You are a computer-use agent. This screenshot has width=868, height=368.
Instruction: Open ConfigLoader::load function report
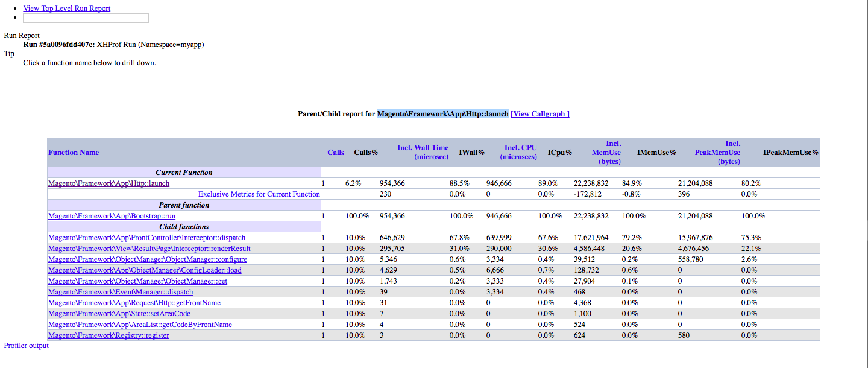click(x=145, y=270)
